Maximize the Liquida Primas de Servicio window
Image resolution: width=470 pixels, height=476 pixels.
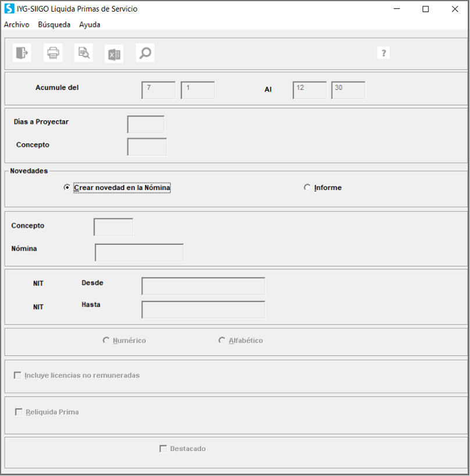(x=426, y=9)
